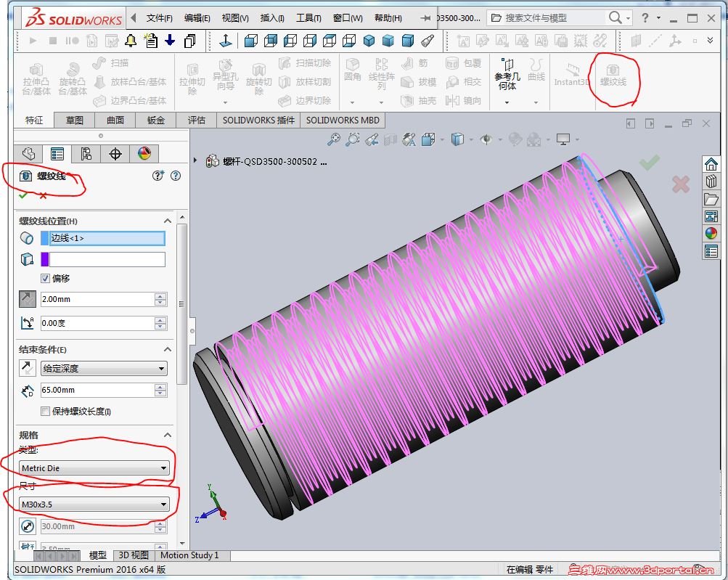Image resolution: width=728 pixels, height=580 pixels.
Task: Collapse the 结束条件 section
Action: coord(168,349)
